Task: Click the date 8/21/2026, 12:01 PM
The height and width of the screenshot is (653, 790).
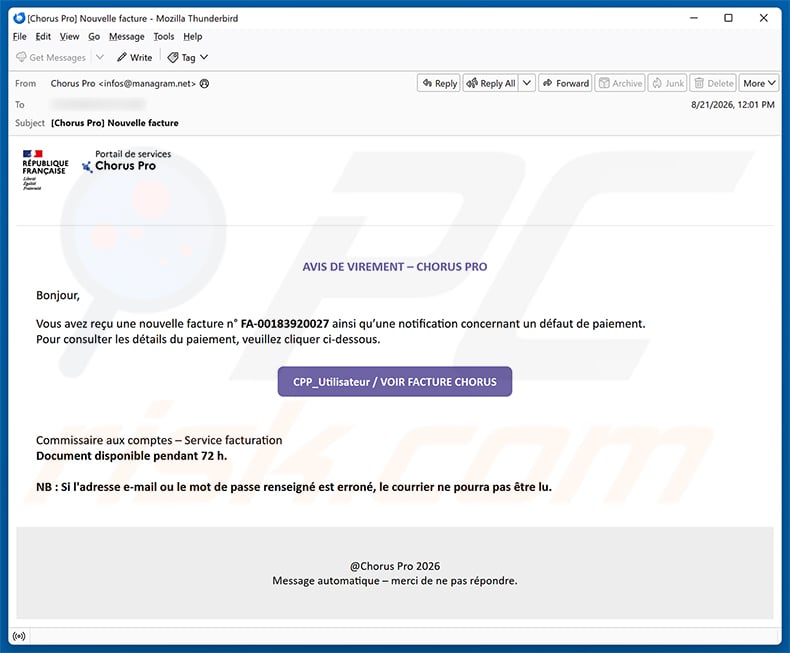Action: click(733, 105)
